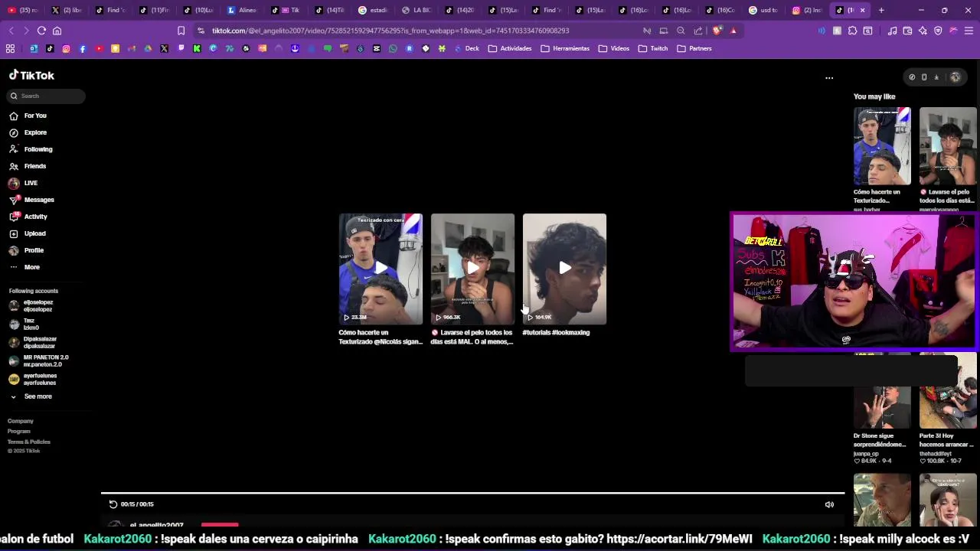Click the zoom magnifier icon in address bar
The width and height of the screenshot is (980, 551).
pos(681,31)
